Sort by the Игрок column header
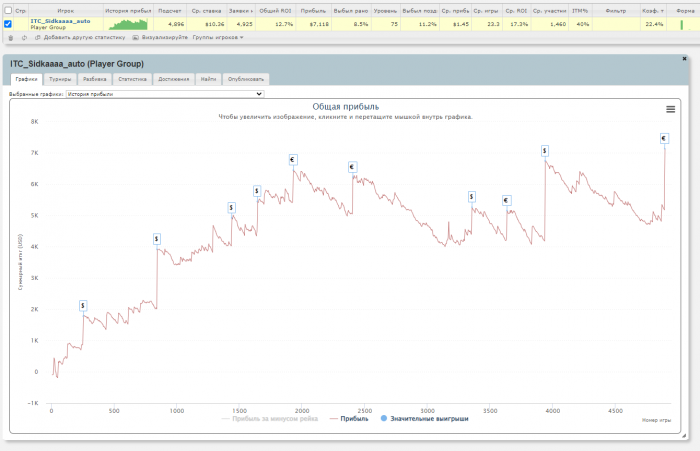Viewport: 700px width, 451px height. point(66,11)
